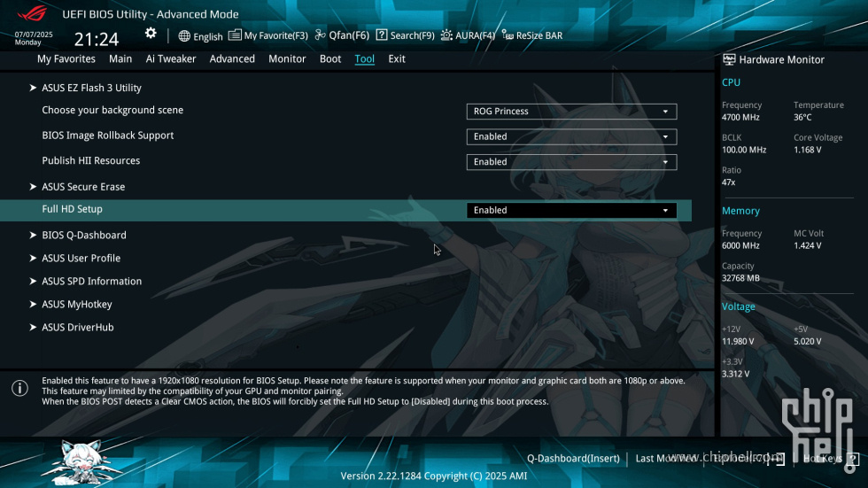Switch to Exit tab
868x488 pixels.
397,58
